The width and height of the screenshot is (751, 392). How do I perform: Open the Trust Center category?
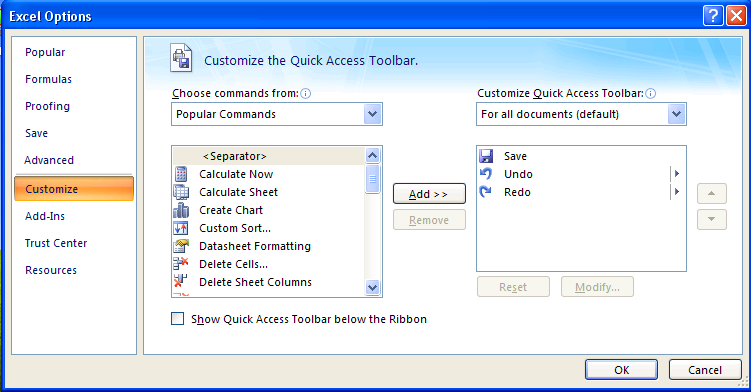(x=56, y=243)
